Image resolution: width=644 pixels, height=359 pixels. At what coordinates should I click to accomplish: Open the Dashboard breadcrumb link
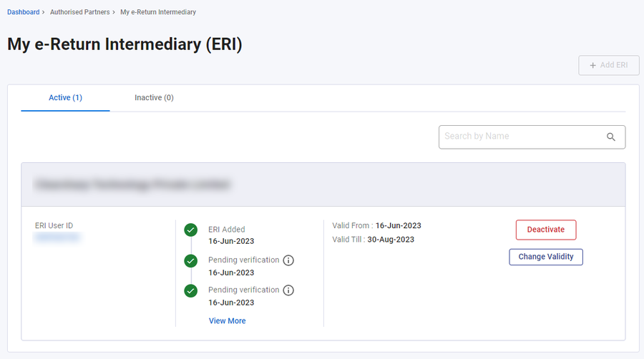click(24, 12)
